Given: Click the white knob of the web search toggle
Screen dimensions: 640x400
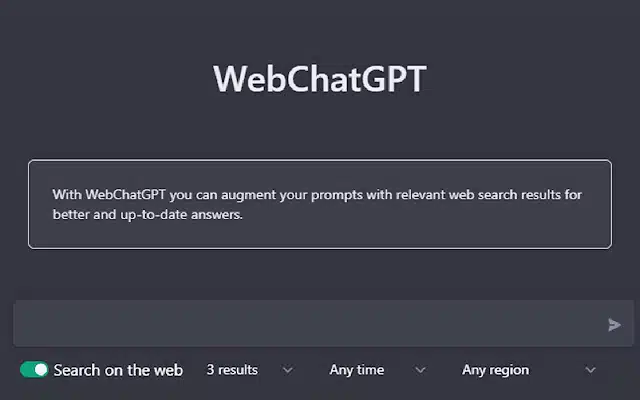Looking at the screenshot, I should [41, 370].
